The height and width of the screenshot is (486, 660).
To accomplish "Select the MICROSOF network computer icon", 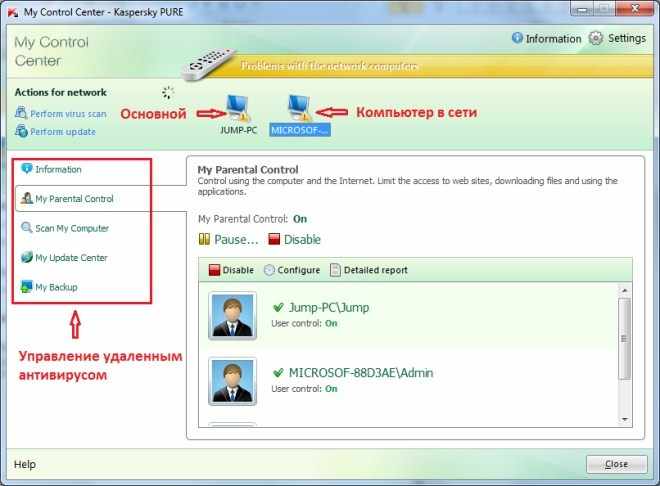I will point(300,108).
